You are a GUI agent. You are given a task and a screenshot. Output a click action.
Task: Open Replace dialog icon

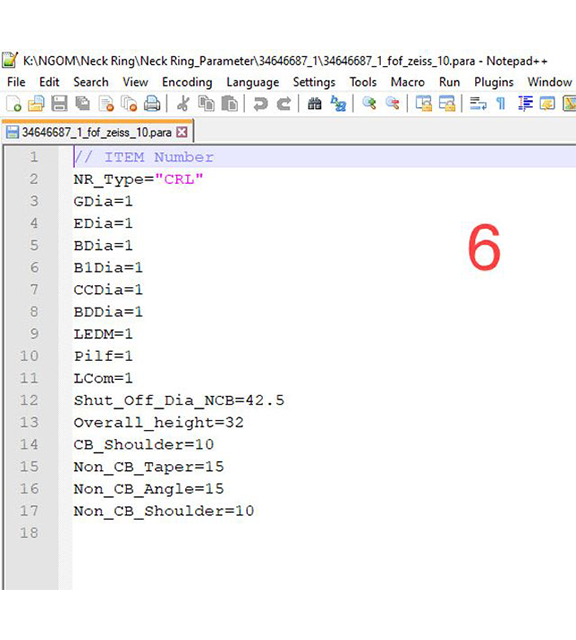[x=338, y=104]
